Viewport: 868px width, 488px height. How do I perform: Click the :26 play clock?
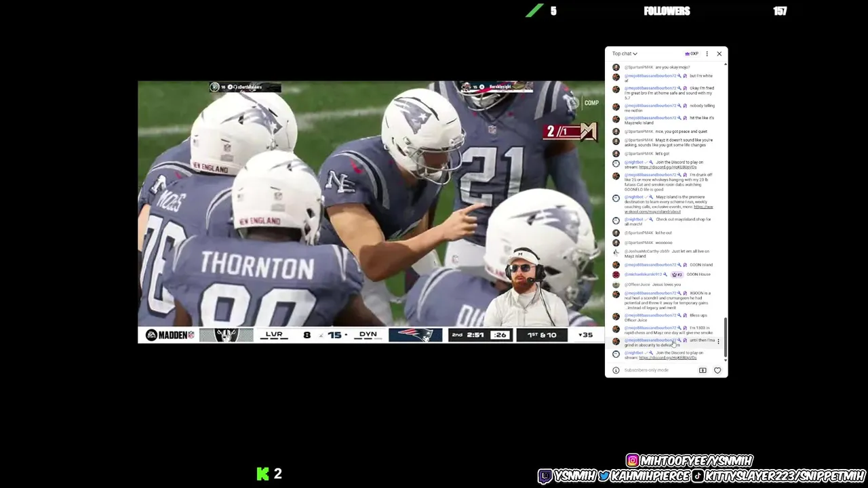500,335
